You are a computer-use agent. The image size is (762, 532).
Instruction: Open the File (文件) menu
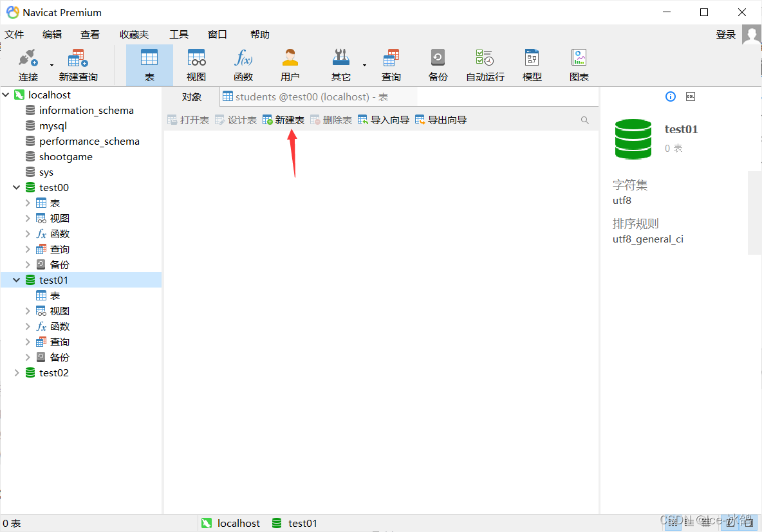coord(14,35)
